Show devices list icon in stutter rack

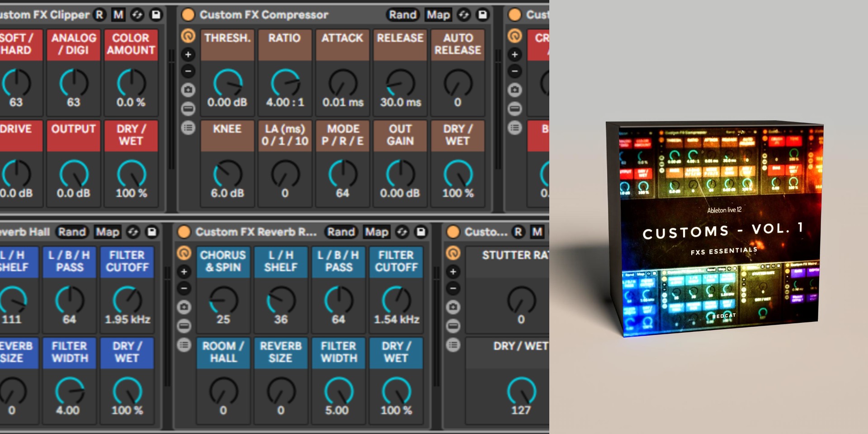[x=453, y=345]
